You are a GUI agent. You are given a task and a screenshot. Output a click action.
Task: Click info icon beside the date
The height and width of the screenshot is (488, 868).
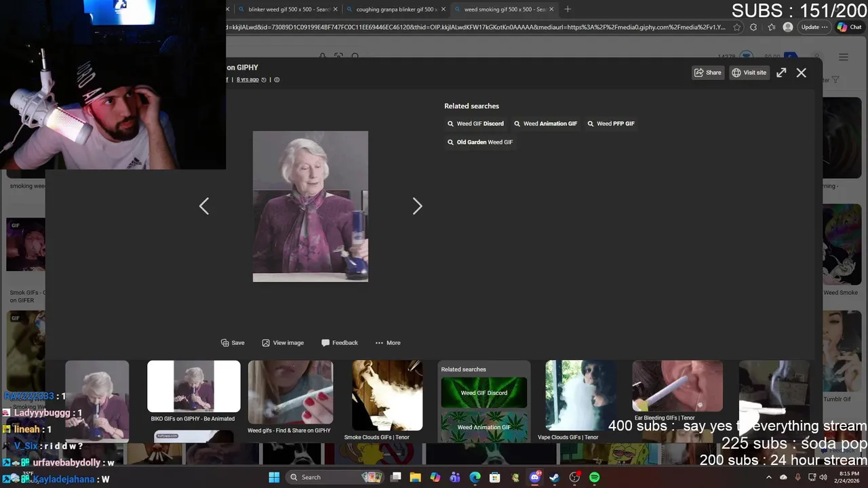point(277,80)
